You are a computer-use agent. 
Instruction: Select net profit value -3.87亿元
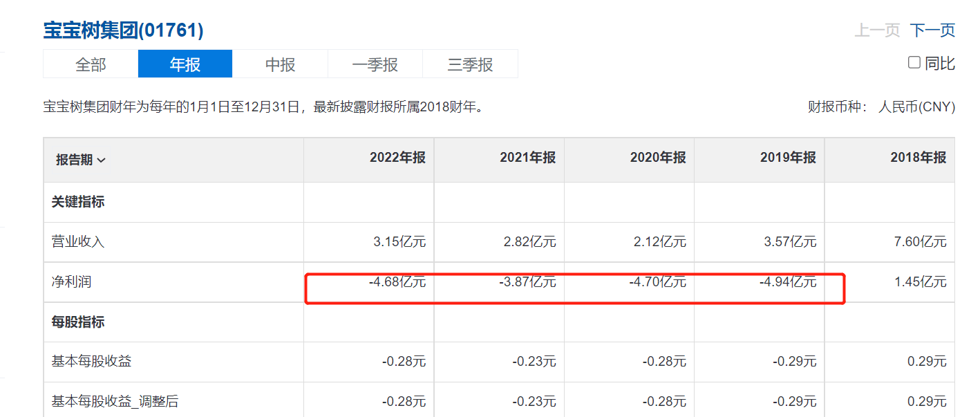pos(527,282)
